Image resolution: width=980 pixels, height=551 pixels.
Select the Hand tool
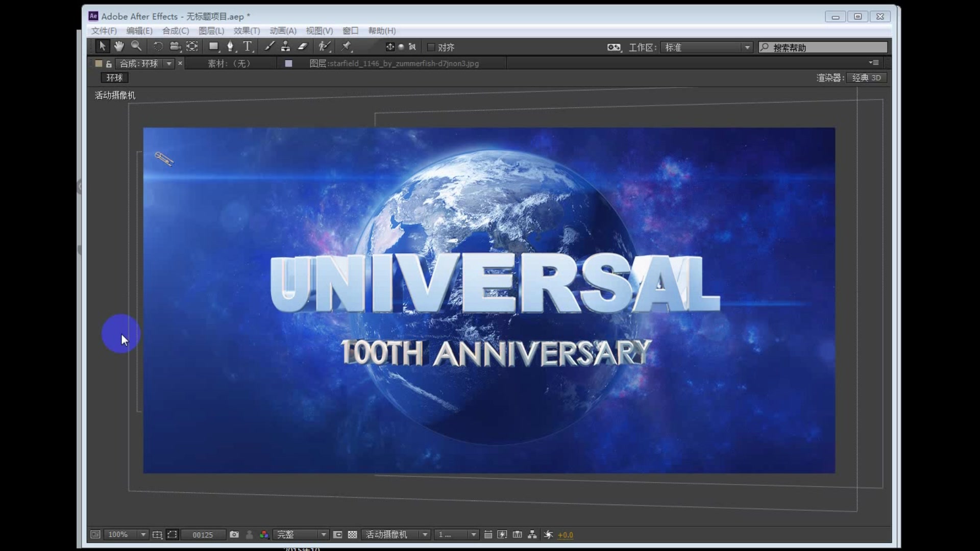(x=119, y=46)
